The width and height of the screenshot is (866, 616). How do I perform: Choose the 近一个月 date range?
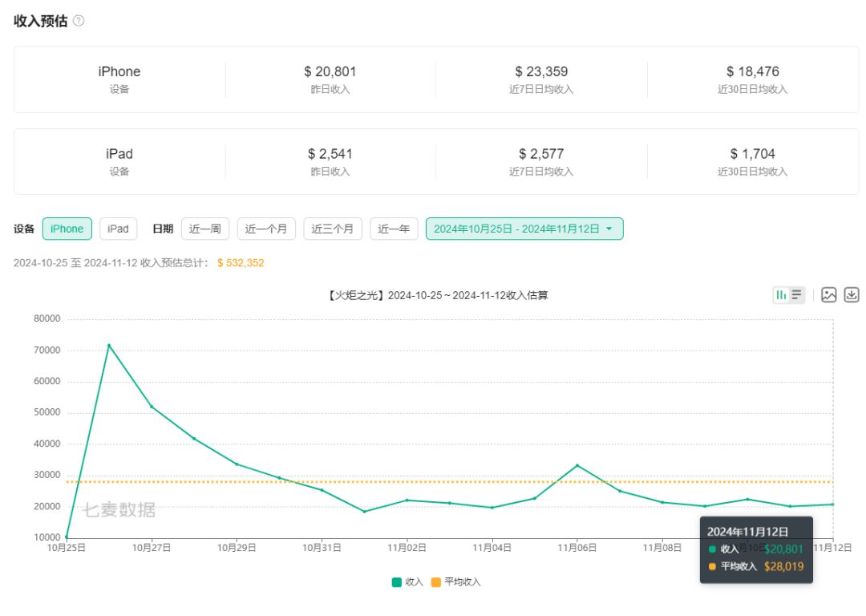click(266, 229)
